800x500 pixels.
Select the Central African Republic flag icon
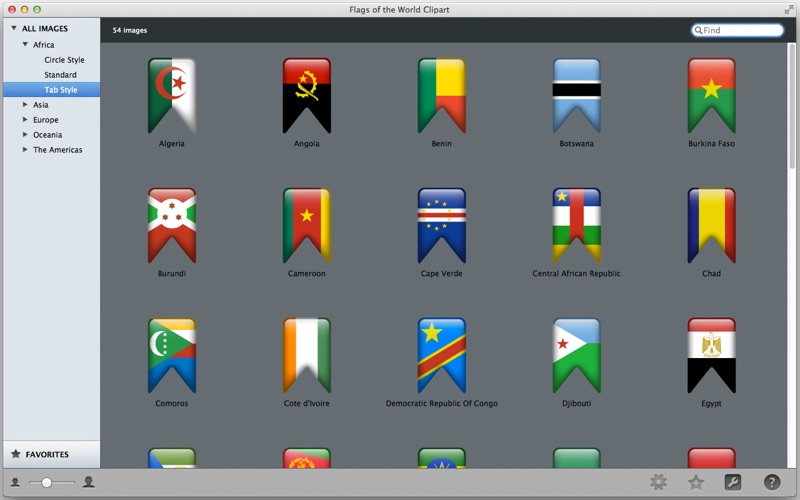point(577,226)
